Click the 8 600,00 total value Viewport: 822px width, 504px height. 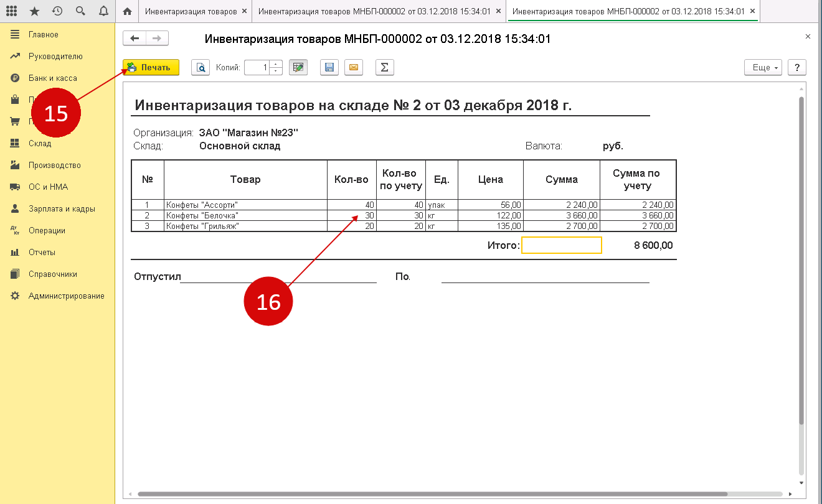click(653, 245)
